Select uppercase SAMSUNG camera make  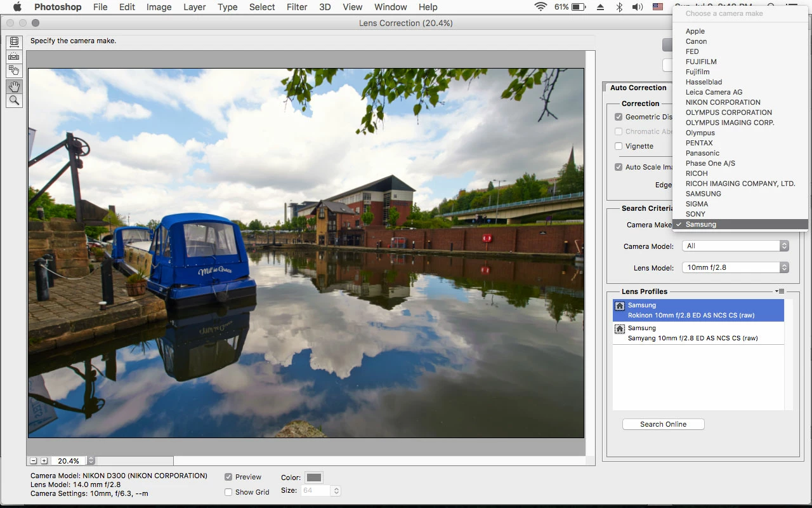(x=740, y=194)
